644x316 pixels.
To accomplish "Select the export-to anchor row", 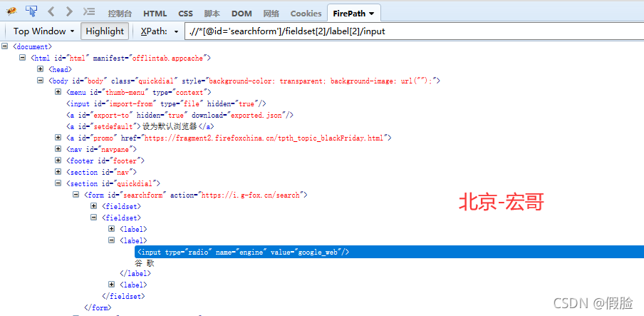I will pyautogui.click(x=180, y=116).
